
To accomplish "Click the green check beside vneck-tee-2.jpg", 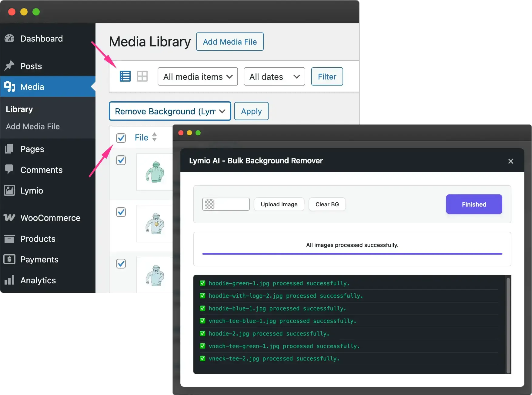I will coord(202,359).
